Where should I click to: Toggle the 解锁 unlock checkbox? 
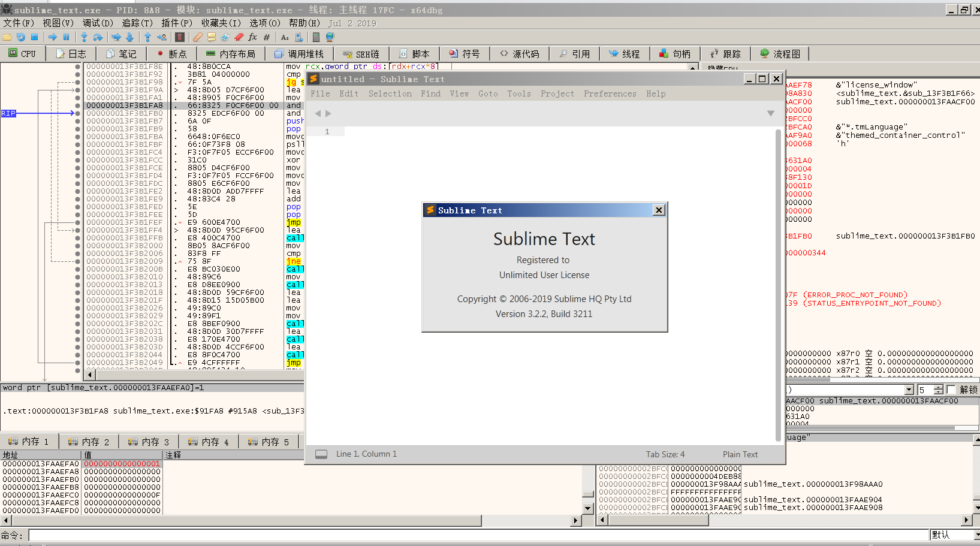[951, 390]
